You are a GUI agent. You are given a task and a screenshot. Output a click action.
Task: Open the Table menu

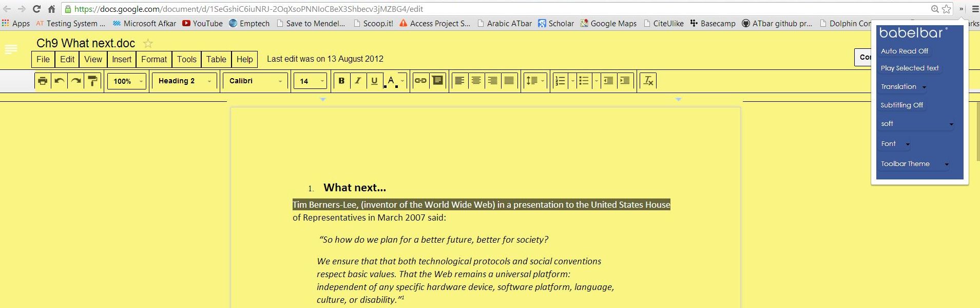tap(216, 59)
